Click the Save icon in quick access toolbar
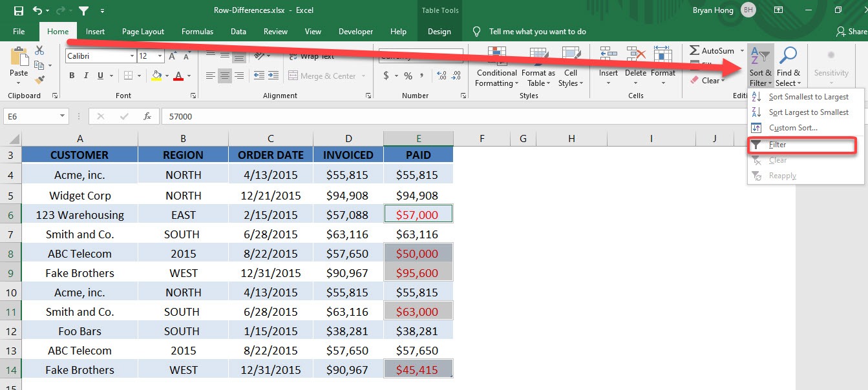 pos(18,10)
